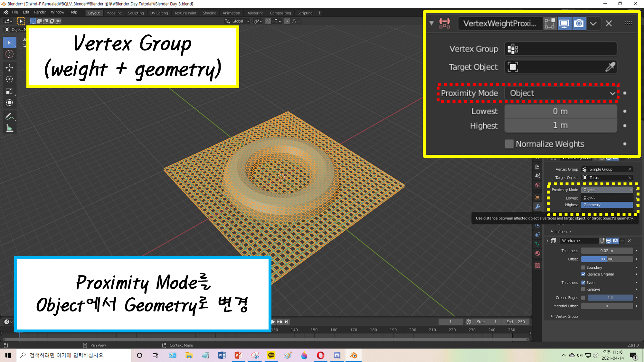The image size is (644, 362).
Task: Click Blender icon in Windows taskbar
Action: (353, 355)
